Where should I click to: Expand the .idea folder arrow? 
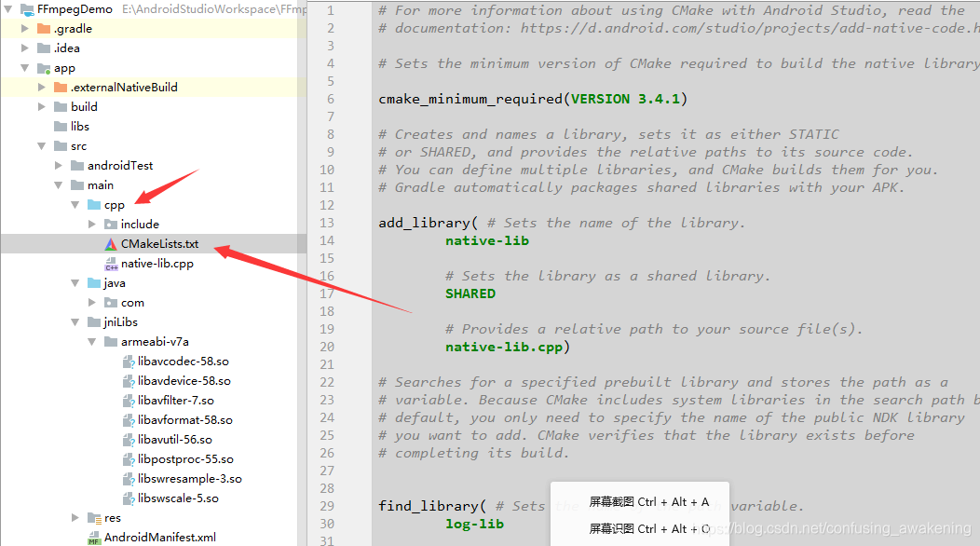coord(25,48)
